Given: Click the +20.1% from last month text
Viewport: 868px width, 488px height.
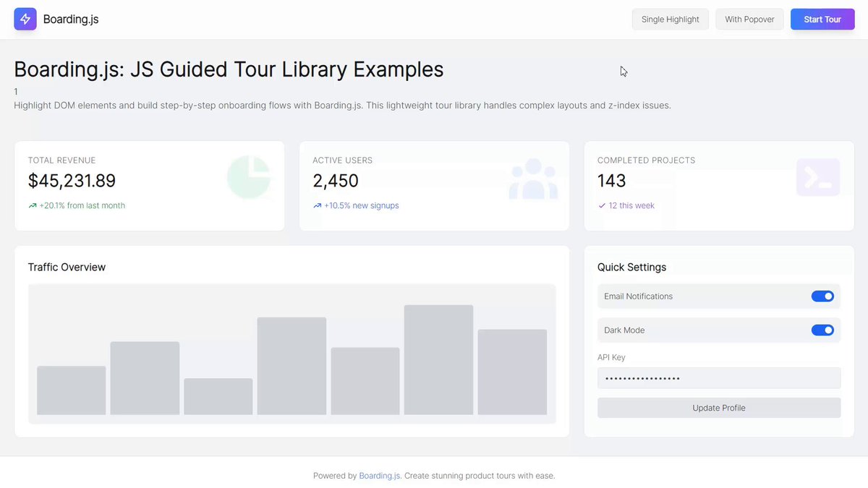Looking at the screenshot, I should 82,206.
